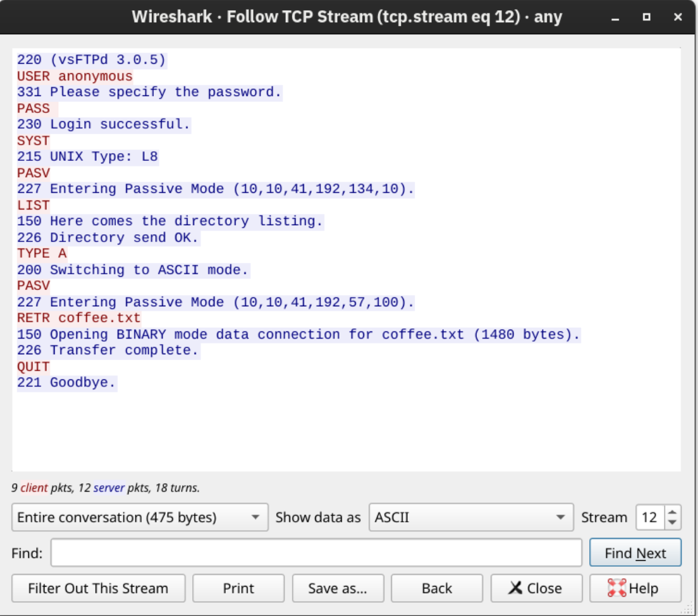Select '215 UNIX Type: L8' line
This screenshot has height=616, width=698.
coord(88,157)
